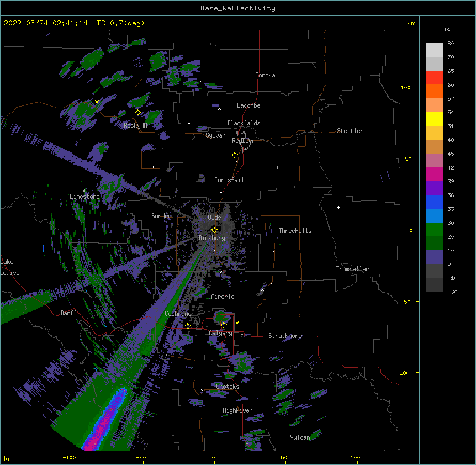Click the Sylvan town label
476x465 pixels.
(x=215, y=135)
